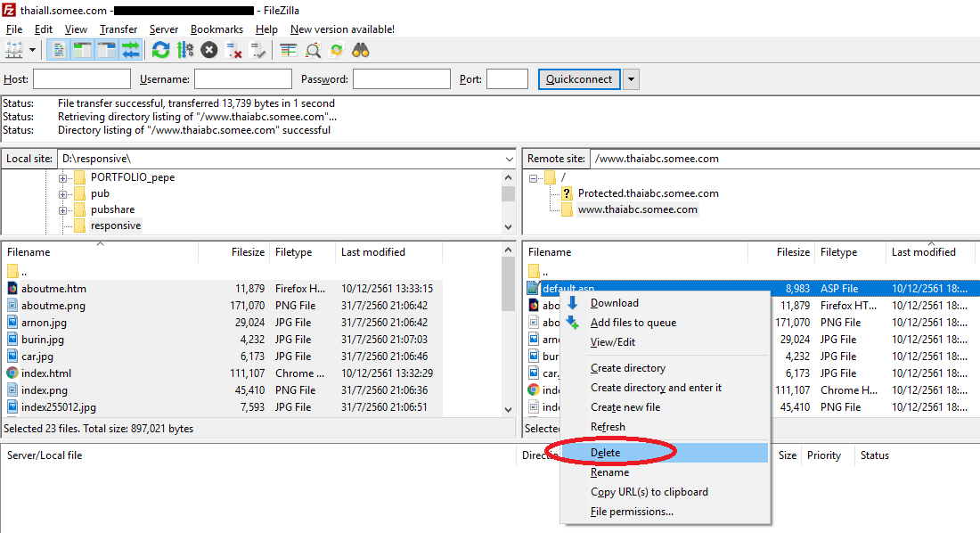Viewport: 980px width, 533px height.
Task: Open remote file search binoculars icon
Action: 361,50
